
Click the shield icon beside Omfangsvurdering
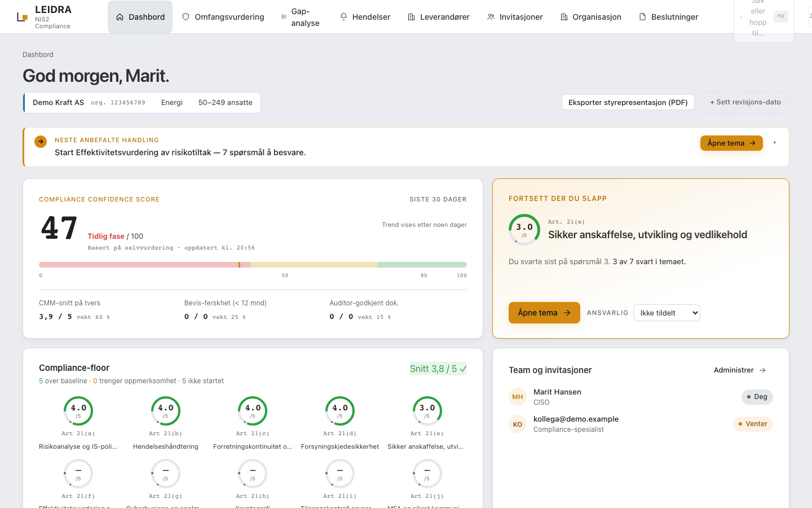186,17
